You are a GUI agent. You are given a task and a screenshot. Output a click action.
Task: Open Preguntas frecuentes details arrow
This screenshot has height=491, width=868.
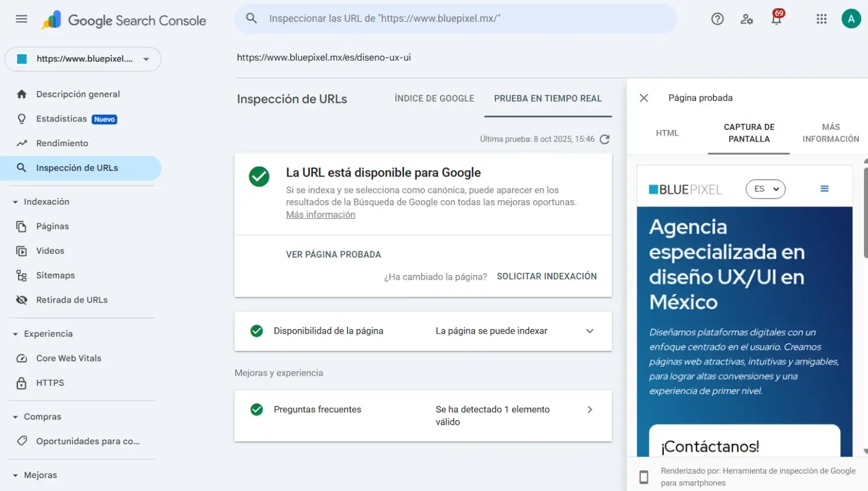pyautogui.click(x=590, y=409)
